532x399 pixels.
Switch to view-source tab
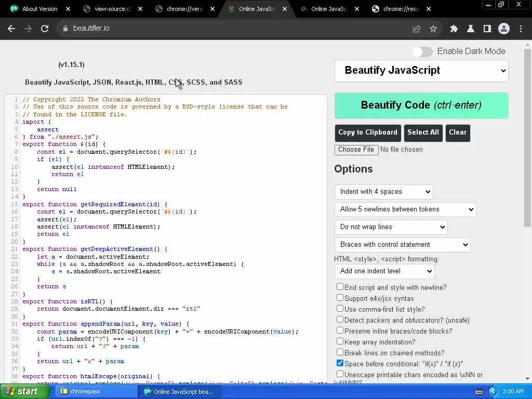(x=112, y=9)
